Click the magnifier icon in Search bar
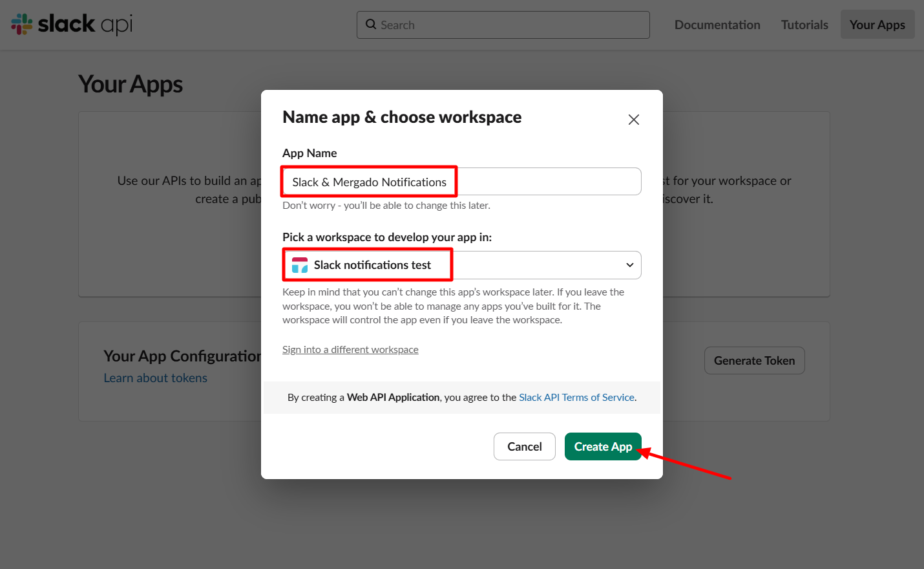The width and height of the screenshot is (924, 569). click(x=371, y=25)
